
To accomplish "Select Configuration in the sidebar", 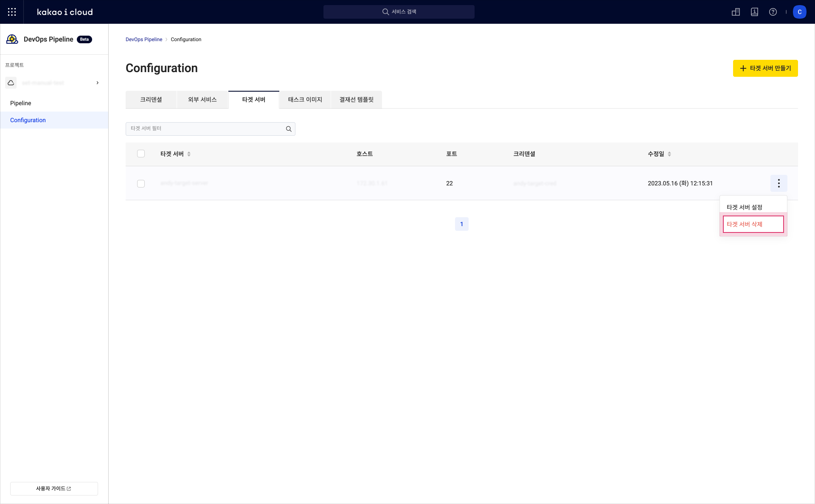I will pos(54,120).
